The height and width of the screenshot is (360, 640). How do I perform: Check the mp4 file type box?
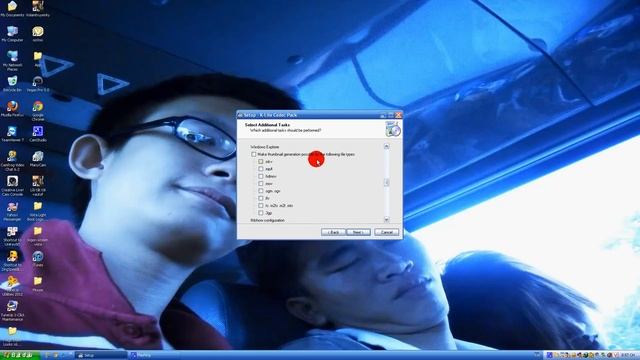[261, 169]
